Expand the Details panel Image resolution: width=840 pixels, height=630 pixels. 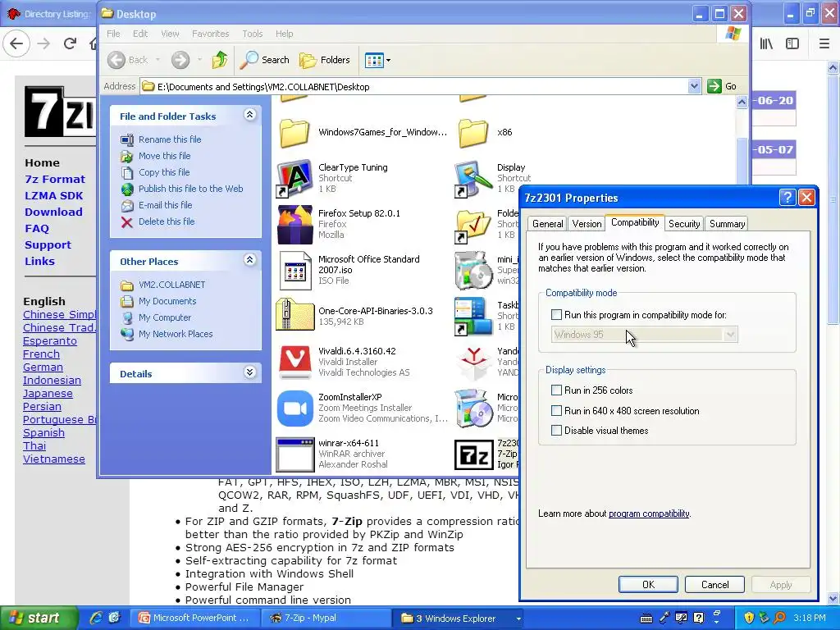point(249,372)
